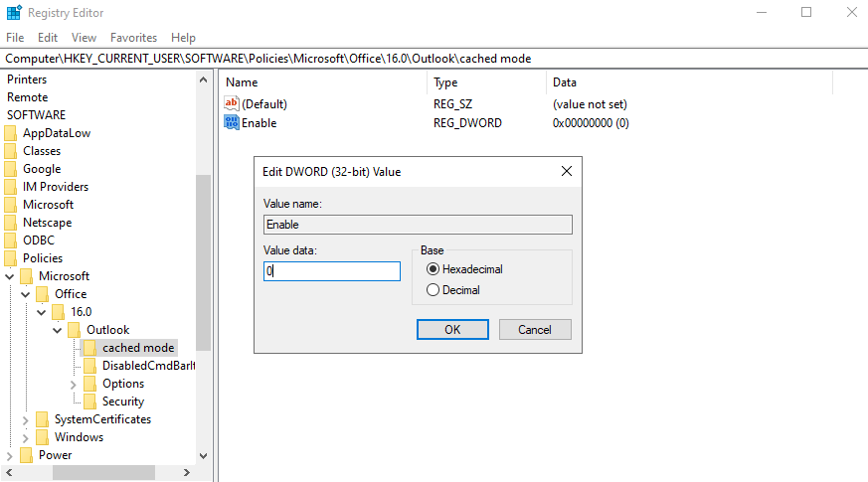Screen dimensions: 868x482
Task: Click the Security folder icon
Action: pos(90,402)
